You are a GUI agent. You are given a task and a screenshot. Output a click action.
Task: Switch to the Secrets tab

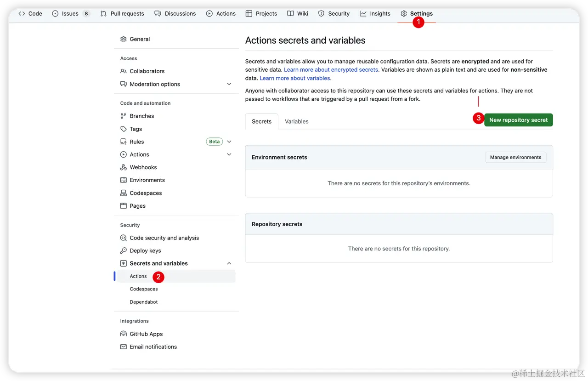[262, 121]
